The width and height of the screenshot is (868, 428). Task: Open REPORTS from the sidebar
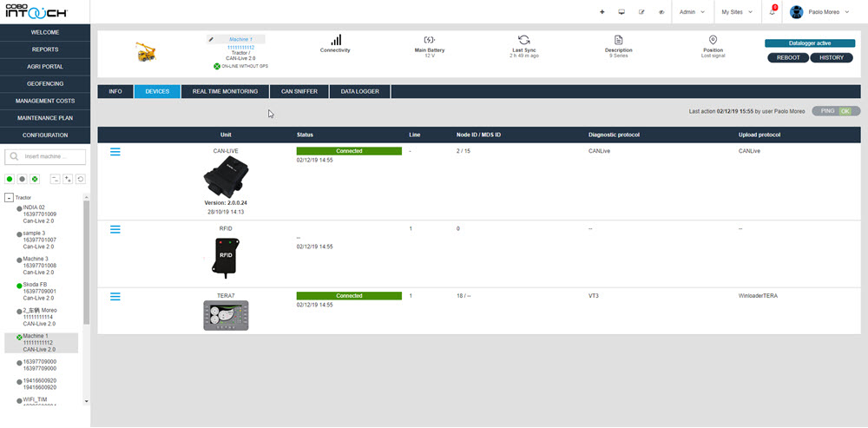(x=45, y=49)
